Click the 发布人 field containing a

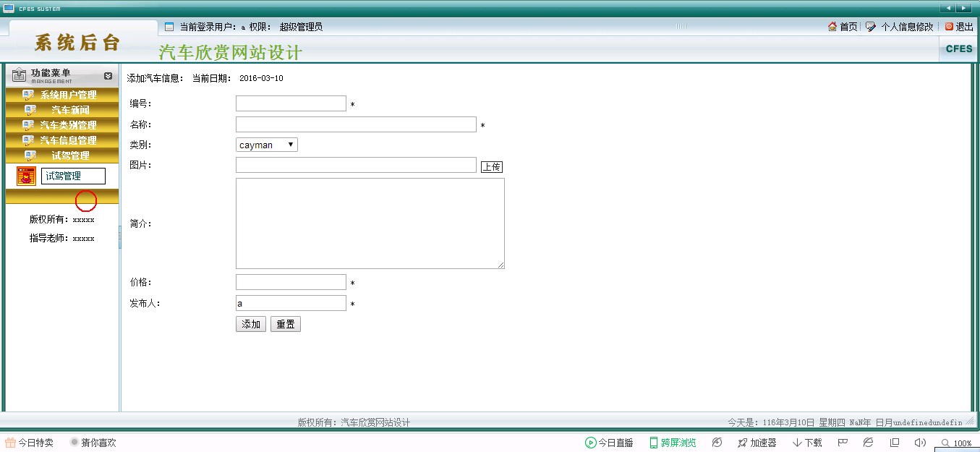pos(291,303)
